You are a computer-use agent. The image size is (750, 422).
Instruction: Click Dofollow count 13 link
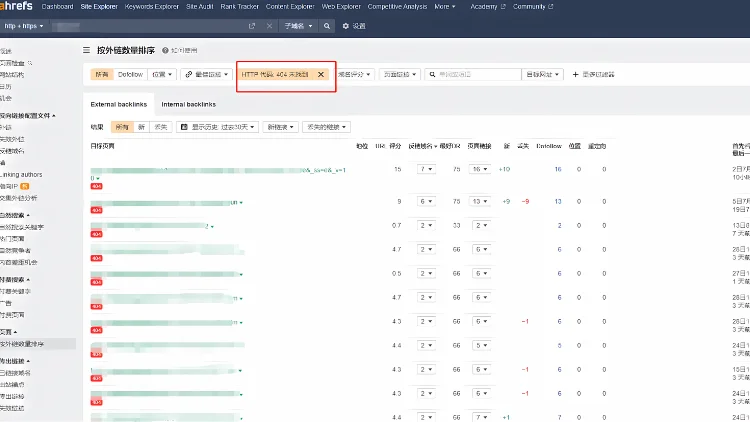coord(558,201)
